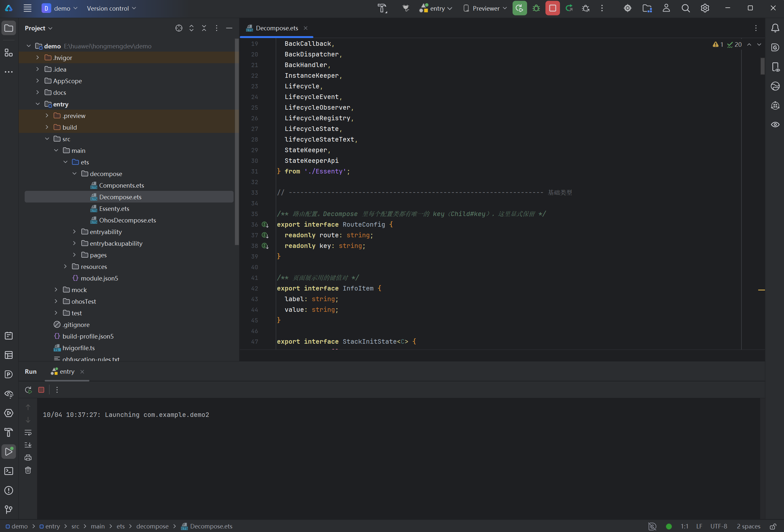This screenshot has width=784, height=532.
Task: Open Essenty.ets in the project tree
Action: coord(114,209)
